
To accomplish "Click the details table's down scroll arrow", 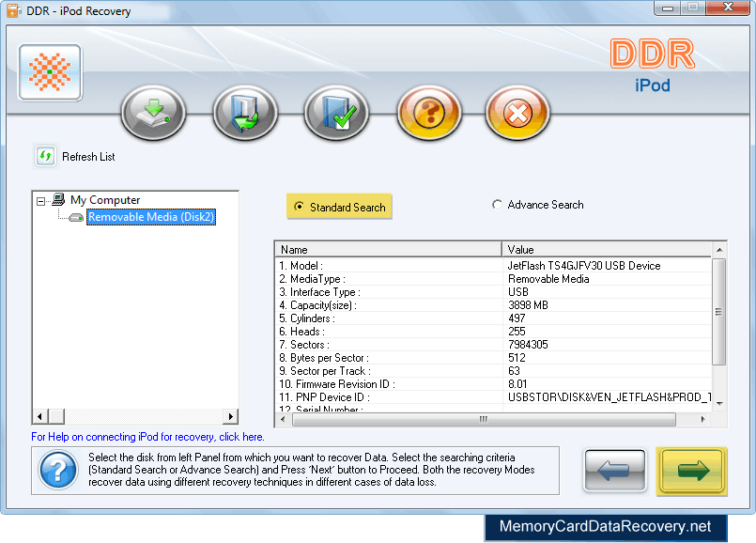I will [718, 404].
